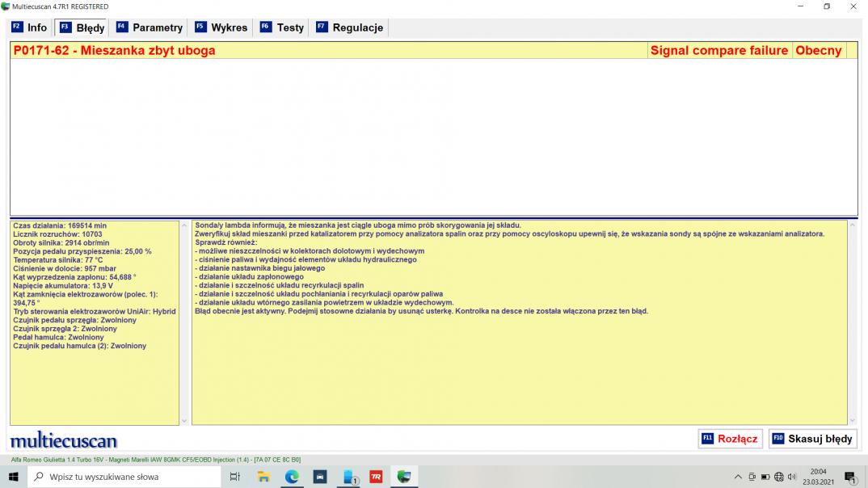Viewport: 868px width, 488px height.
Task: Click the Pedał hamulca: Zwolniony line
Action: click(x=58, y=337)
